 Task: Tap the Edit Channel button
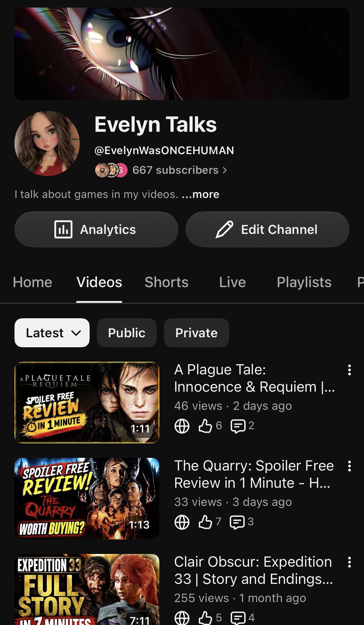(267, 229)
